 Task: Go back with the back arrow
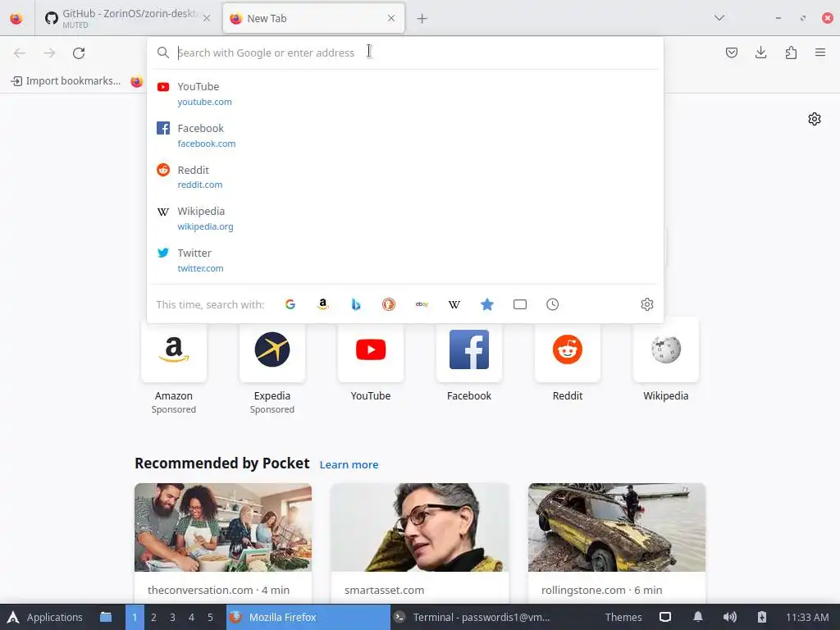point(20,53)
